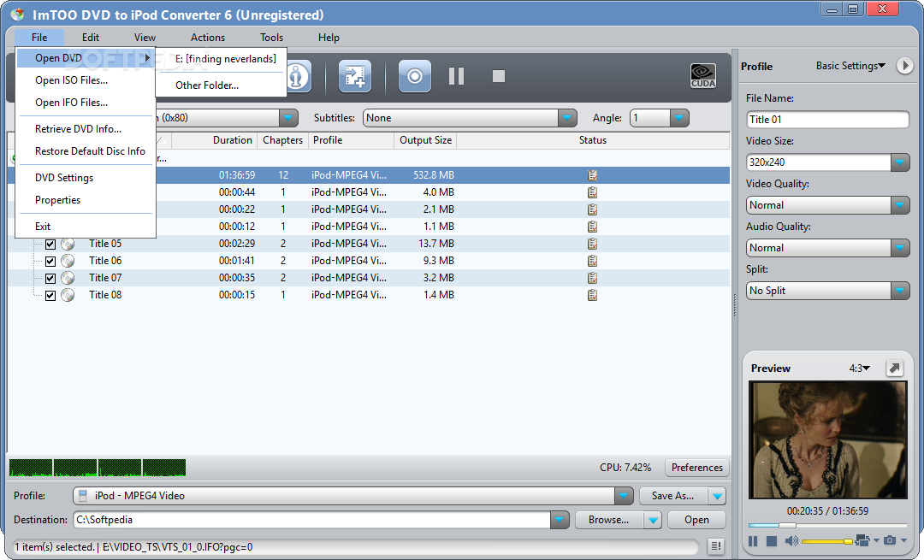Click the status icon for the 00:00:12 title
Screen dimensions: 924x560
click(592, 226)
